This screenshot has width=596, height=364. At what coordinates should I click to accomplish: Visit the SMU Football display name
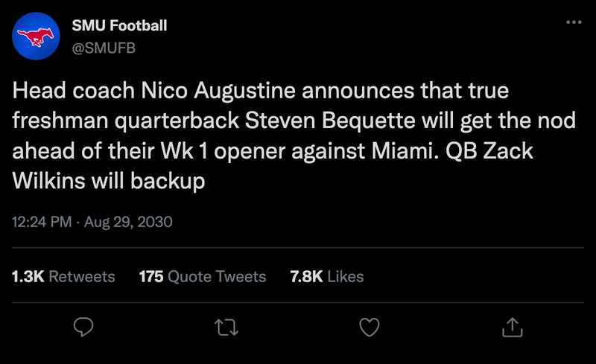click(119, 25)
